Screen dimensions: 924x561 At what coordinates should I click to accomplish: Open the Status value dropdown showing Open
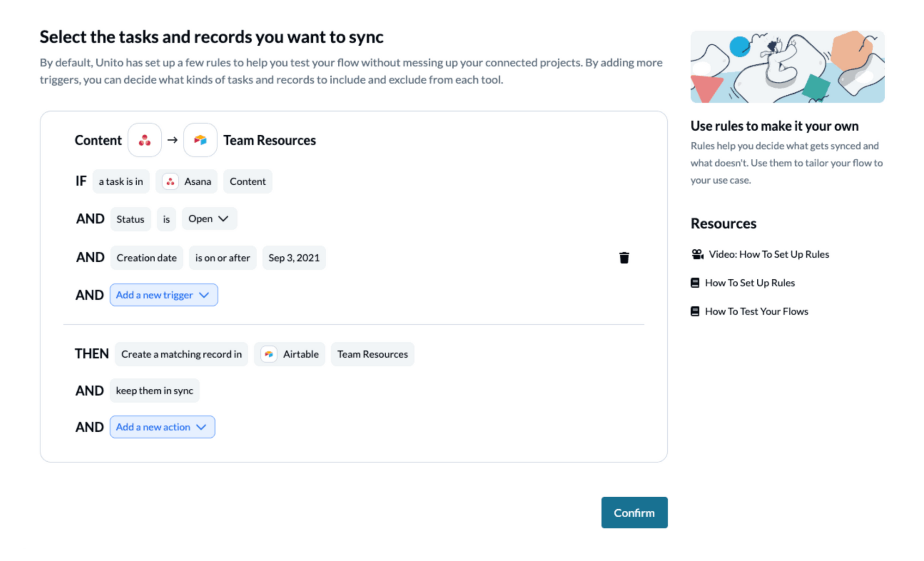(x=209, y=219)
